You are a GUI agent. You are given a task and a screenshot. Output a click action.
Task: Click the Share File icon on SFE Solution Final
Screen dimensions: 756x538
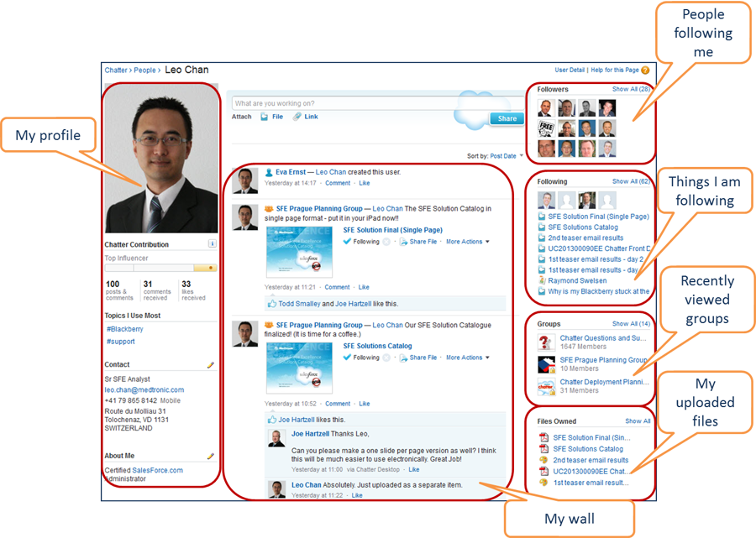coord(403,242)
